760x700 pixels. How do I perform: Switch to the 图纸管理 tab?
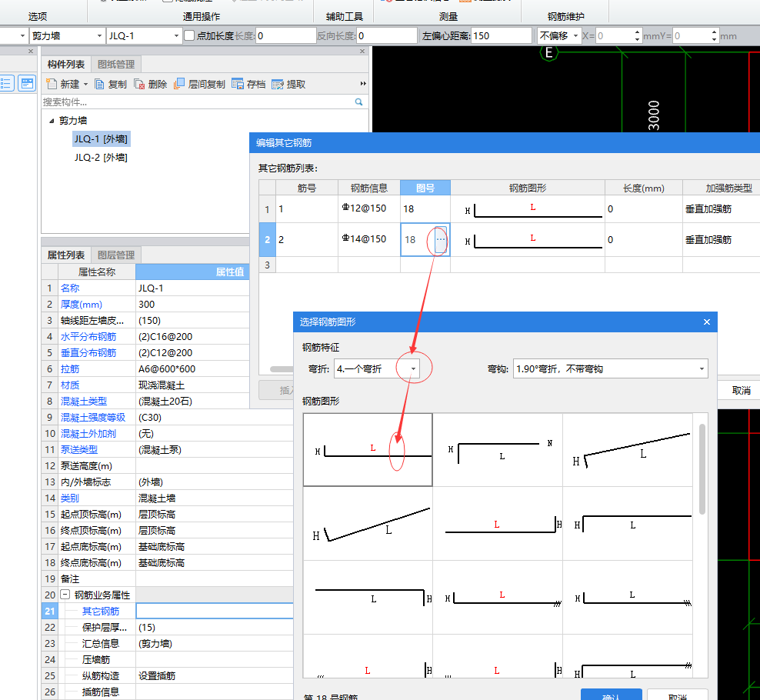(x=116, y=64)
